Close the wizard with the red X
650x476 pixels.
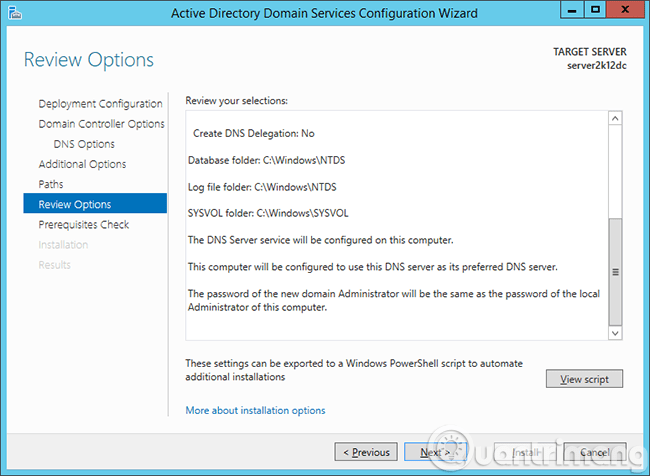pyautogui.click(x=626, y=11)
